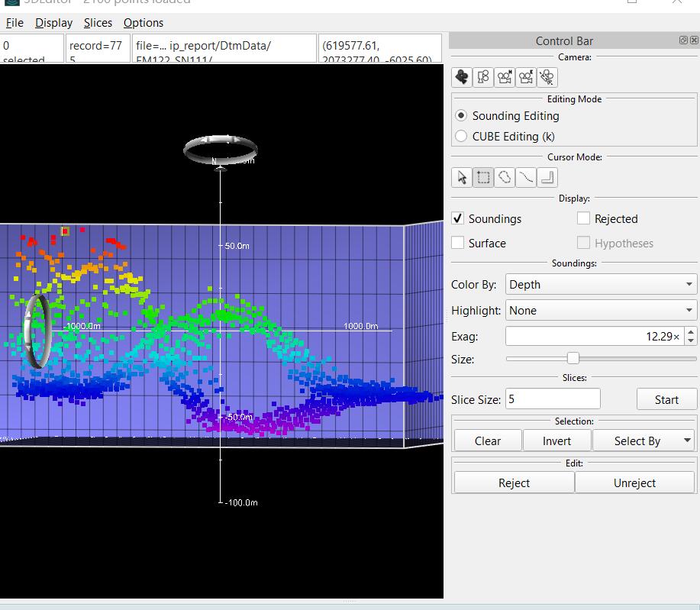Open the File menu

pos(15,23)
